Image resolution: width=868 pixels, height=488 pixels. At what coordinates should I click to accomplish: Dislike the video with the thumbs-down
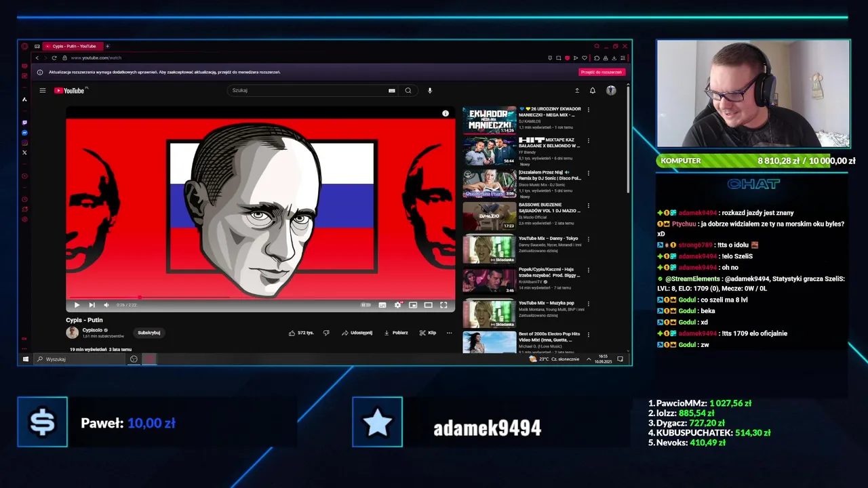[326, 333]
